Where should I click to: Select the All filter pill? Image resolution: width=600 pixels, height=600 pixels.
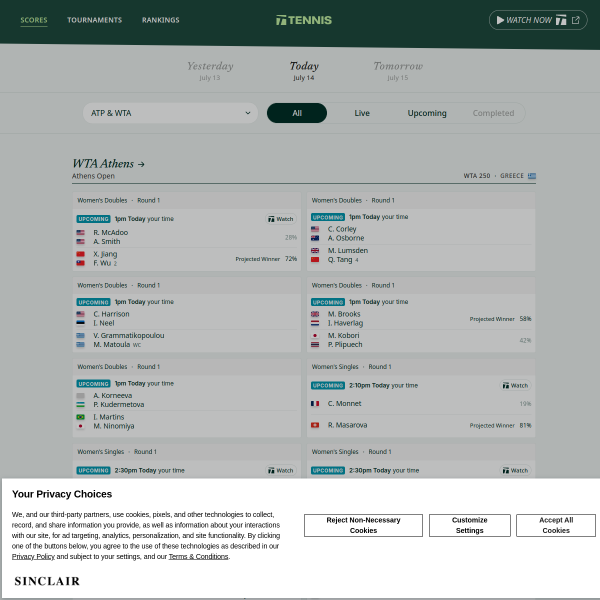pyautogui.click(x=297, y=113)
